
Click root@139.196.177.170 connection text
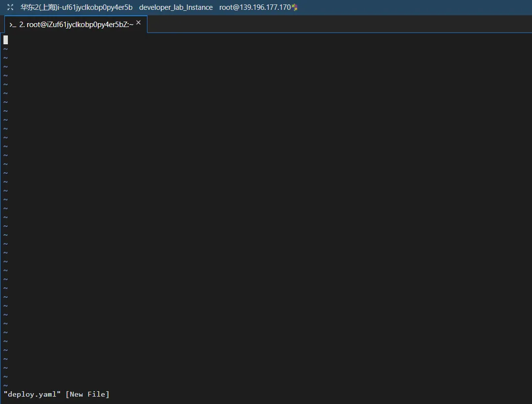coord(255,7)
